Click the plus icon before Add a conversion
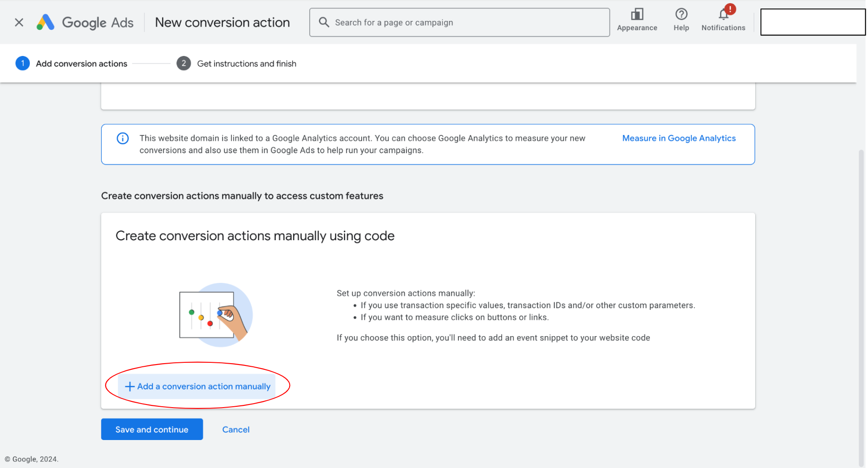Screen dimensions: 868x468 (129, 386)
